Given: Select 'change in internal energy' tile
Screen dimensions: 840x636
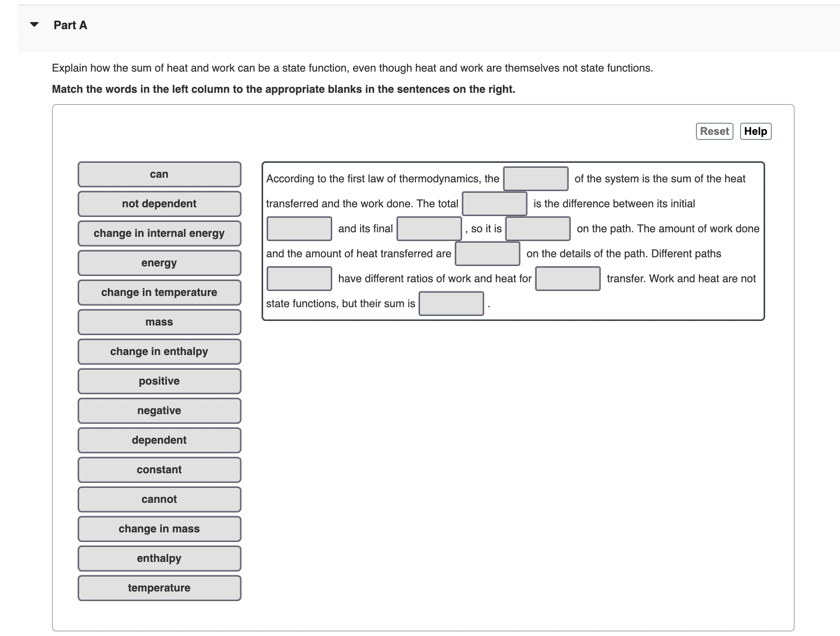Looking at the screenshot, I should (159, 233).
